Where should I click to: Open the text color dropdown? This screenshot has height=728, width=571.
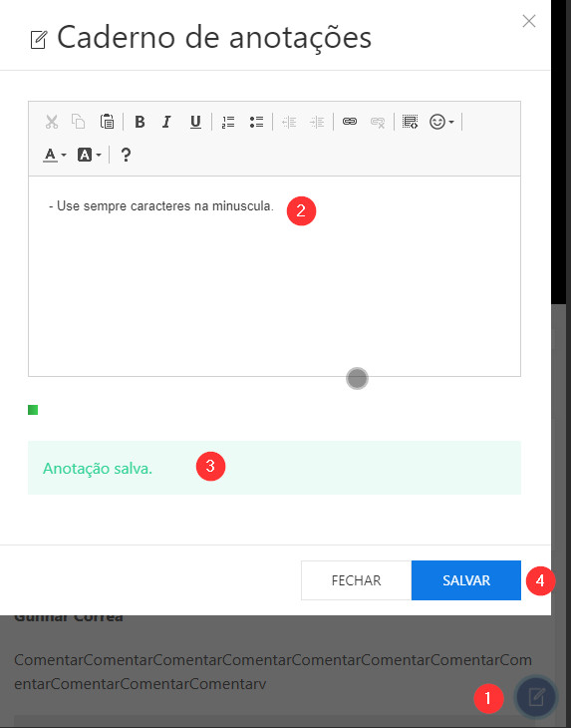[x=55, y=155]
